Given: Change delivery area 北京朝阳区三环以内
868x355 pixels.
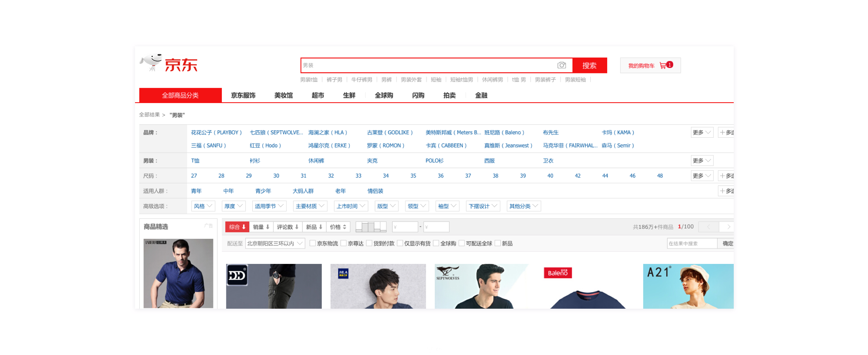Looking at the screenshot, I should pos(275,243).
